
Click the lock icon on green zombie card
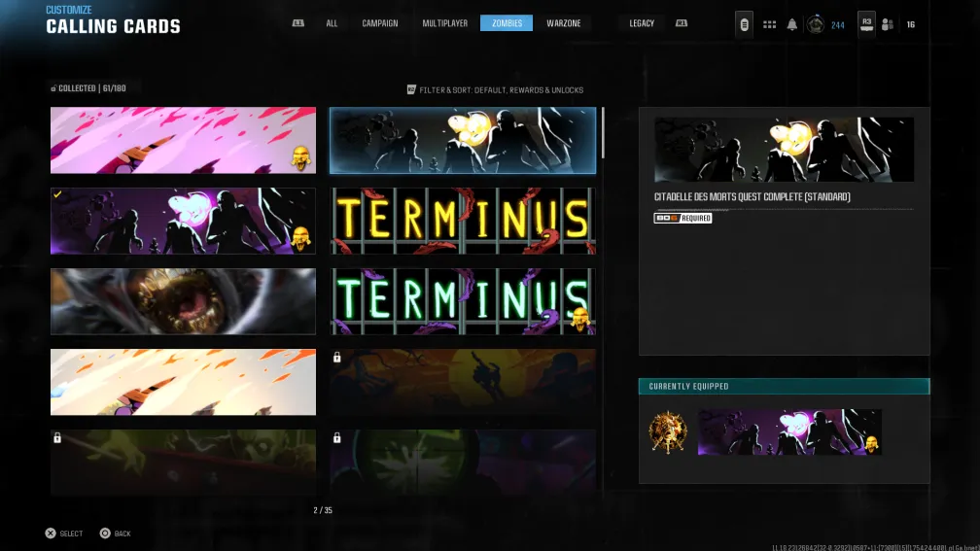[x=57, y=438]
